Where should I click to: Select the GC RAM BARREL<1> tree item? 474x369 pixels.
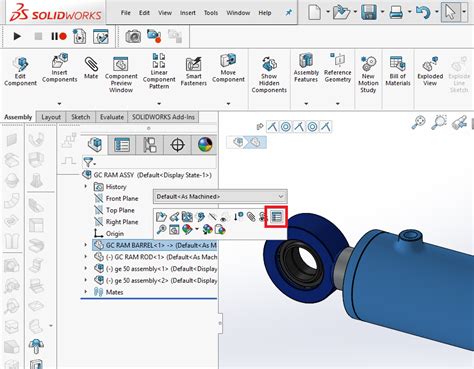(x=154, y=245)
